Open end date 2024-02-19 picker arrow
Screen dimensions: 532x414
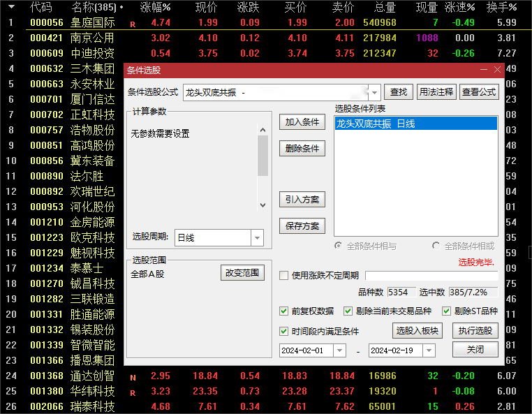[429, 350]
